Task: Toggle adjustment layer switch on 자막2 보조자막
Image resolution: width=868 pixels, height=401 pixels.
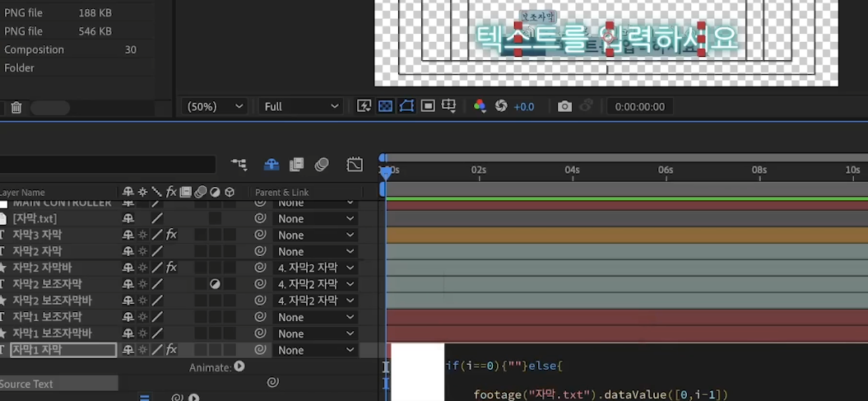Action: click(x=215, y=284)
